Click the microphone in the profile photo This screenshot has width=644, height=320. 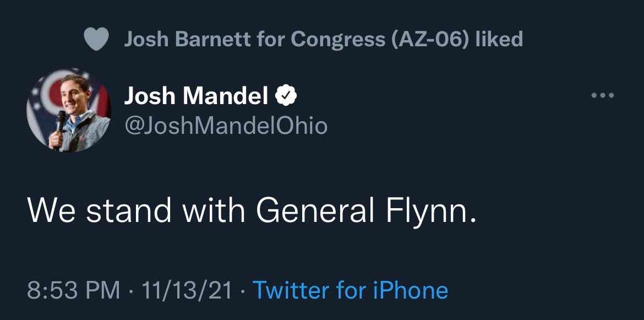pos(60,123)
